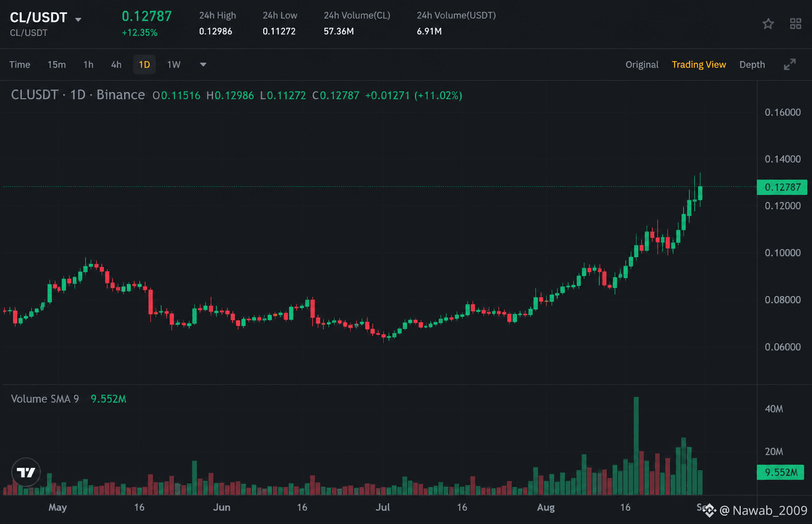812x524 pixels.
Task: Switch to the 4h interval
Action: [116, 64]
